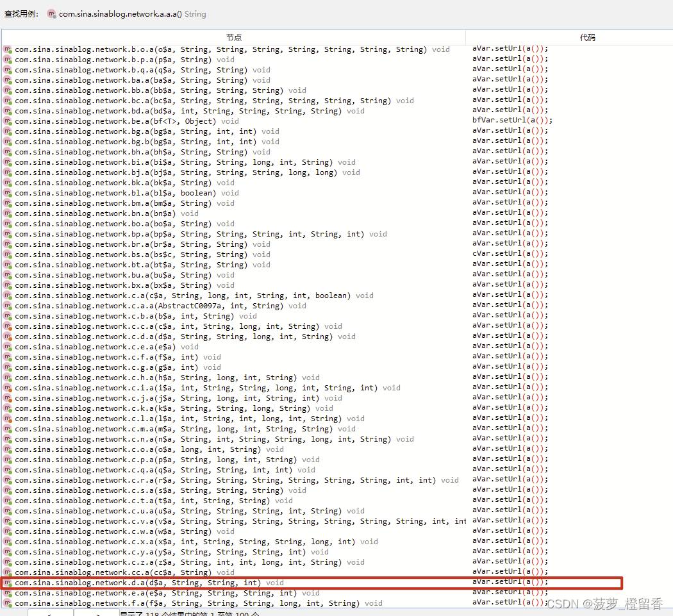This screenshot has width=673, height=616.
Task: Click method icon of network.b.o.a(o$a row
Action: pos(8,49)
